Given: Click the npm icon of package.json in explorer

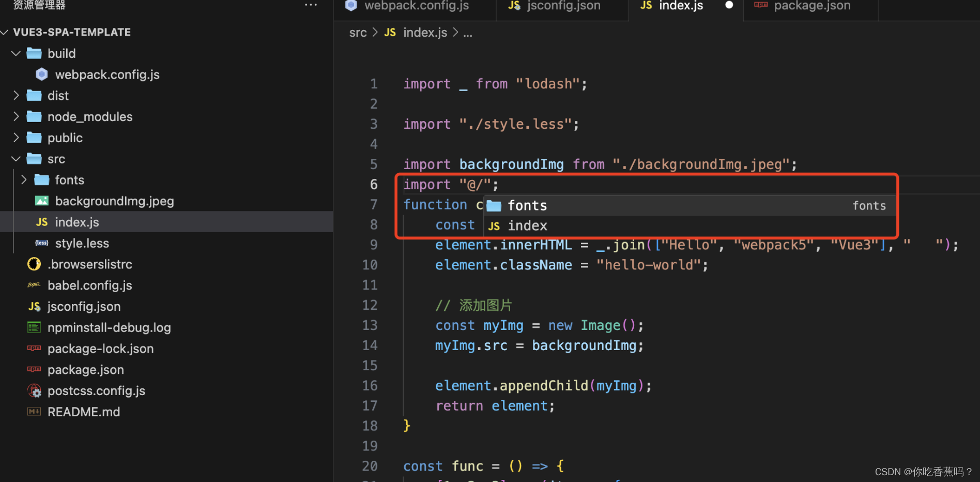Looking at the screenshot, I should (x=34, y=369).
